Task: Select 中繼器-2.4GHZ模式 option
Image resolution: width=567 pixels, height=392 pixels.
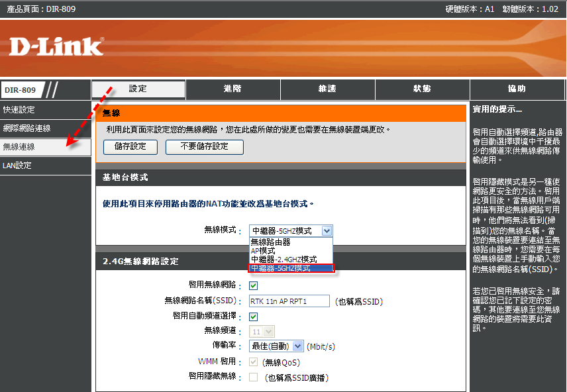Action: coord(283,260)
